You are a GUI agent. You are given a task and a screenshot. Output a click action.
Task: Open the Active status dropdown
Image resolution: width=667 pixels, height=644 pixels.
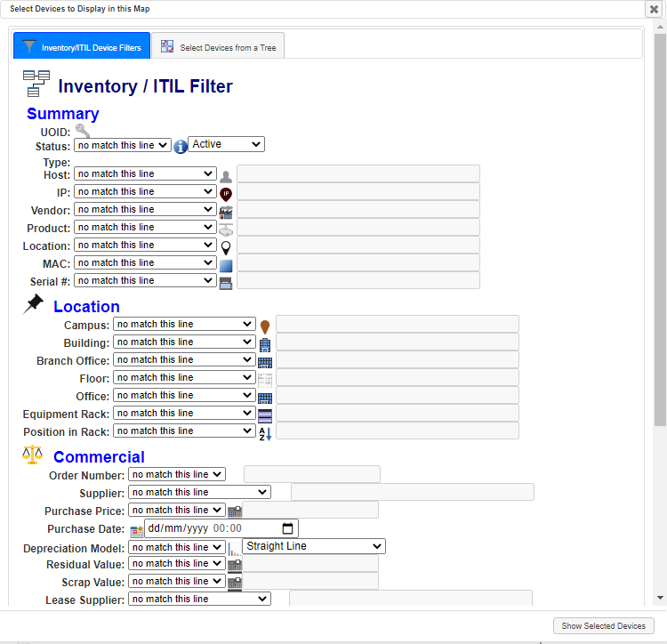pos(226,144)
